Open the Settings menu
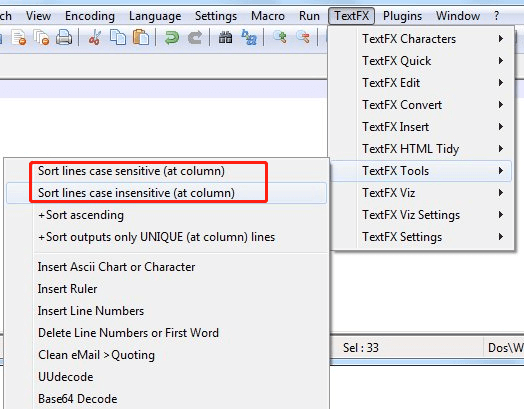 pyautogui.click(x=216, y=16)
